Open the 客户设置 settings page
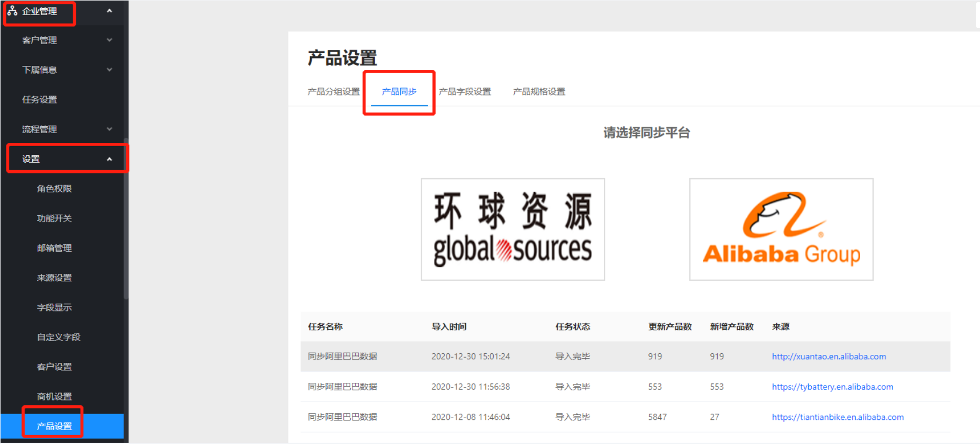 tap(62, 367)
